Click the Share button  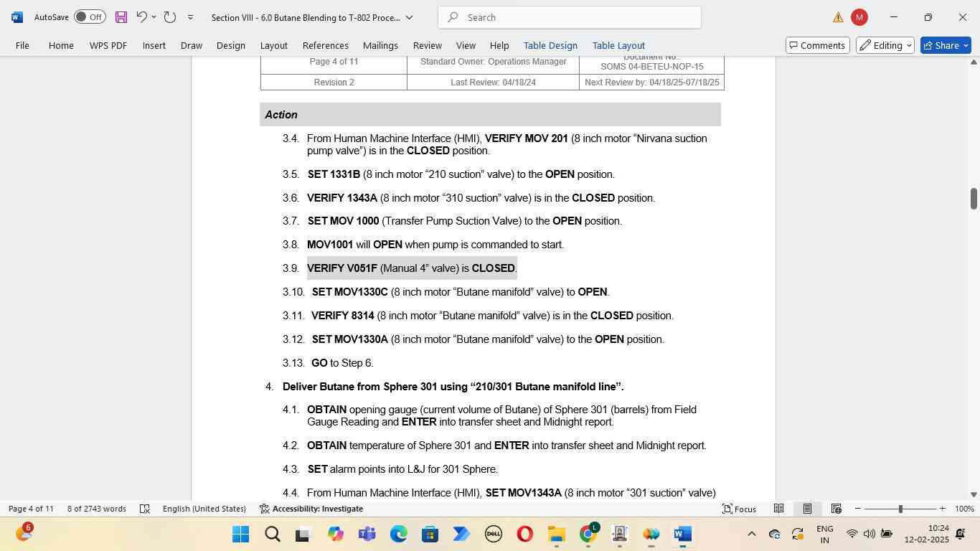pos(946,45)
